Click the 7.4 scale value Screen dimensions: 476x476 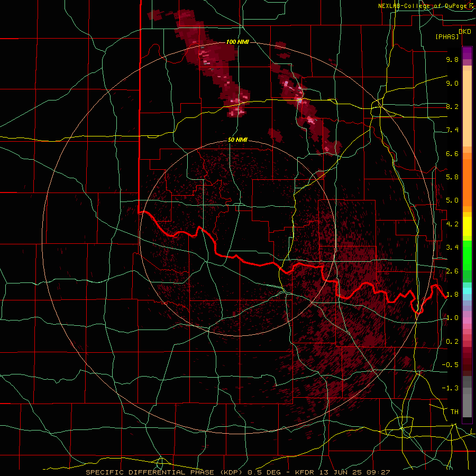pyautogui.click(x=452, y=130)
